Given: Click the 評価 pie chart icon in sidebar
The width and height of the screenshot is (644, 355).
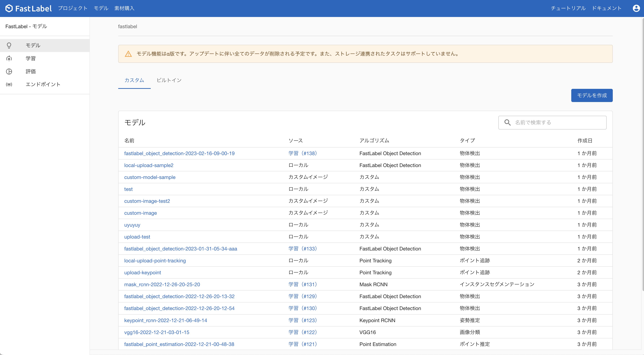Looking at the screenshot, I should point(9,71).
